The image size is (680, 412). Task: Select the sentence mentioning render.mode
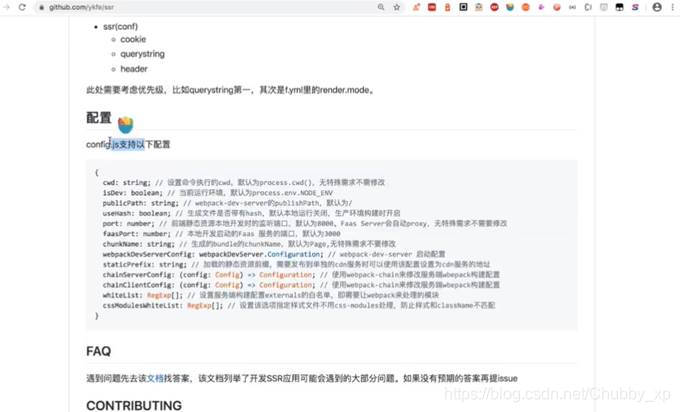click(x=230, y=90)
